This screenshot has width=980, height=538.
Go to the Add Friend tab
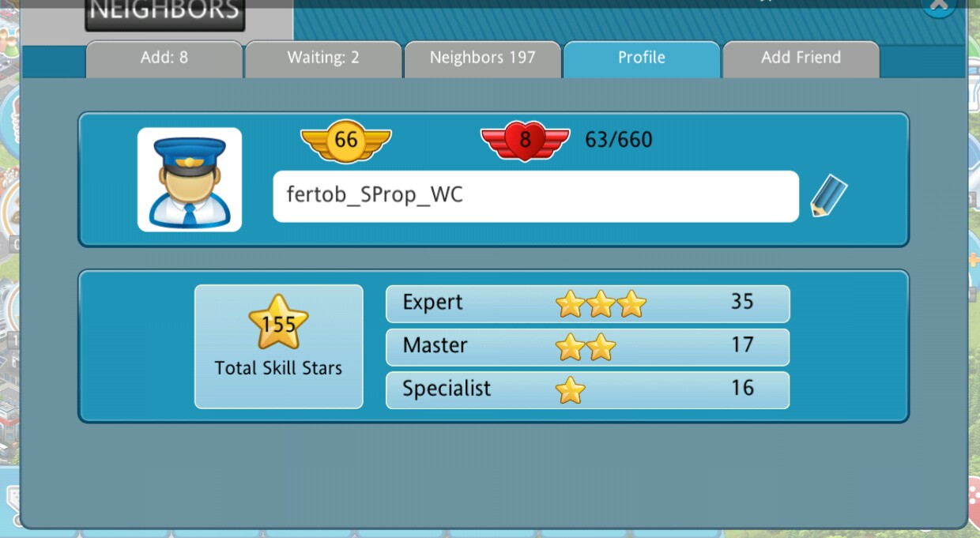(801, 58)
